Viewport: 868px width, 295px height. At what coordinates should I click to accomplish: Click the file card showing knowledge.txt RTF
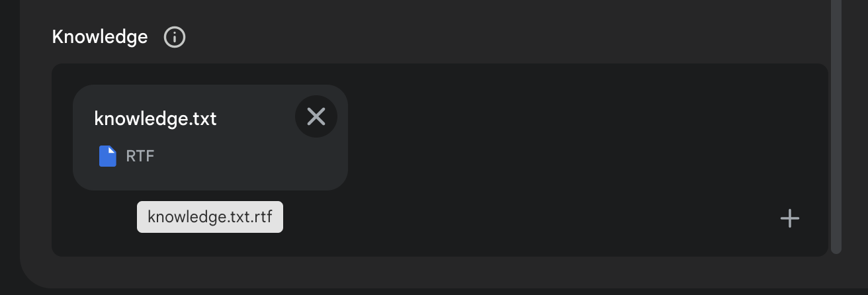click(210, 138)
